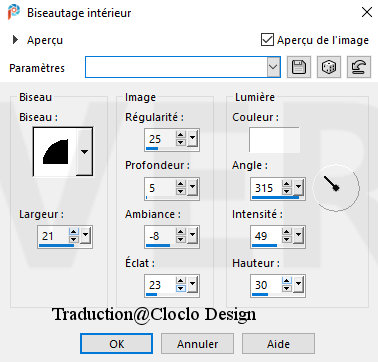Click the PaintShop Pro logo icon
The width and height of the screenshot is (378, 362).
pos(14,13)
